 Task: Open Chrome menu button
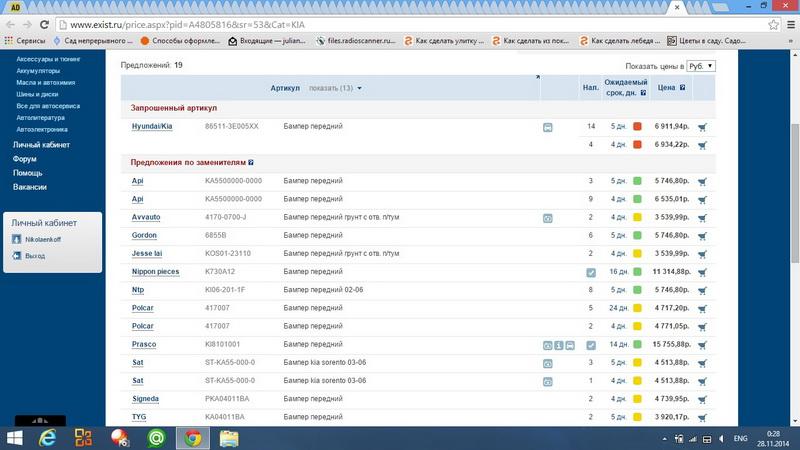point(791,24)
